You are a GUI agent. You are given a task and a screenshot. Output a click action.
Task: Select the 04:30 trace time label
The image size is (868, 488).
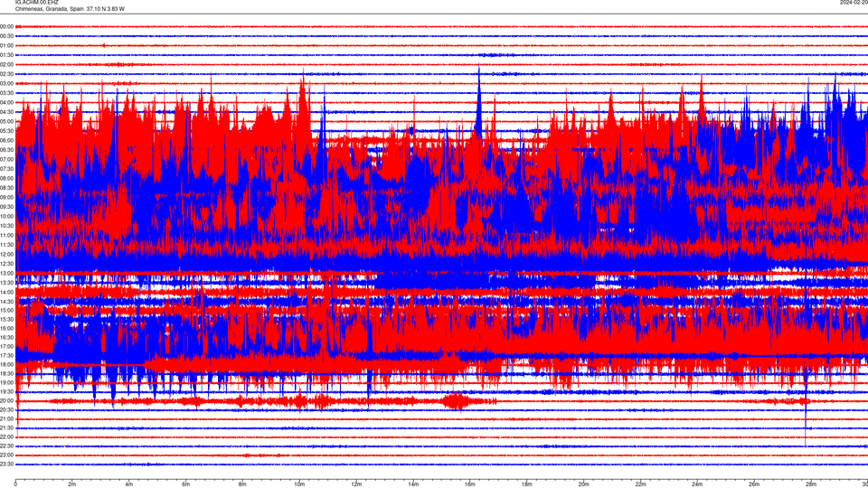pos(6,112)
